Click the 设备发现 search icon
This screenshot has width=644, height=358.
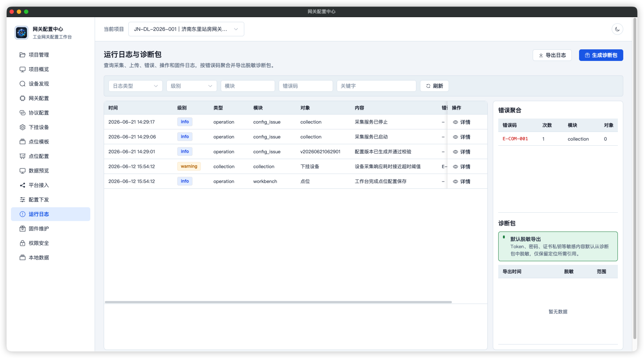tap(22, 84)
